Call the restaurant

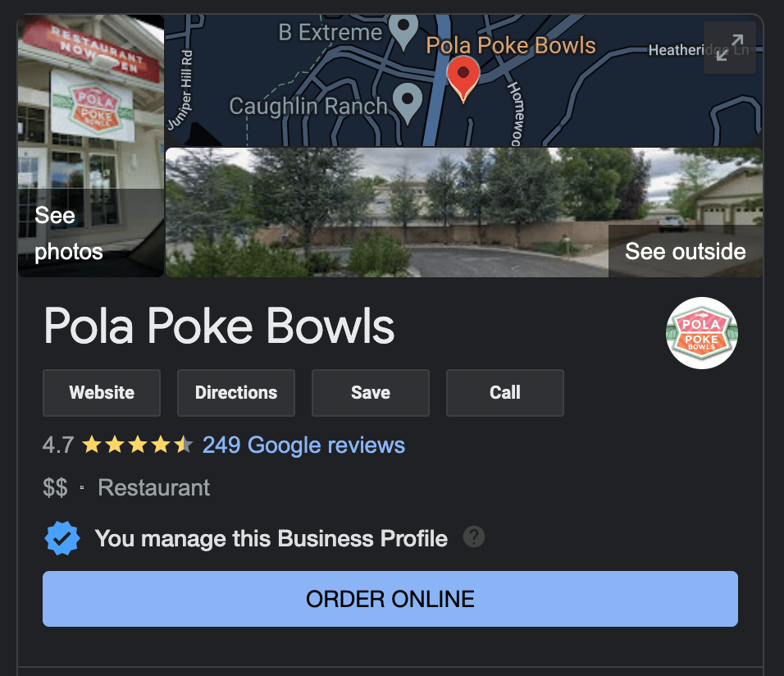pos(505,393)
